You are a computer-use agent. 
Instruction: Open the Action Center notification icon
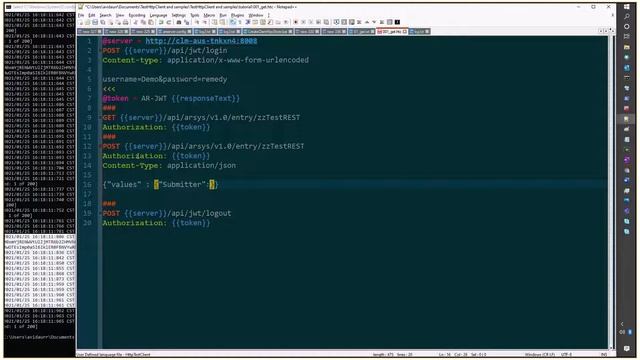(627, 348)
